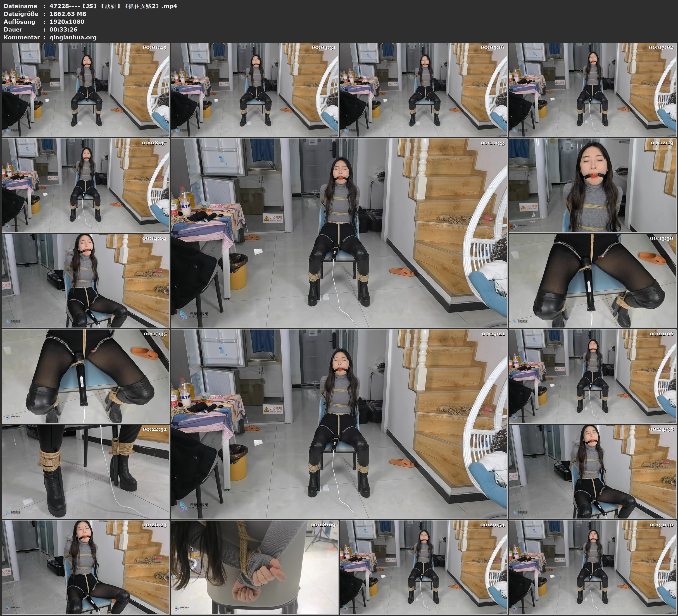The image size is (678, 616).
Task: Click the thumbnail at 00:28:09
Action: tap(254, 567)
